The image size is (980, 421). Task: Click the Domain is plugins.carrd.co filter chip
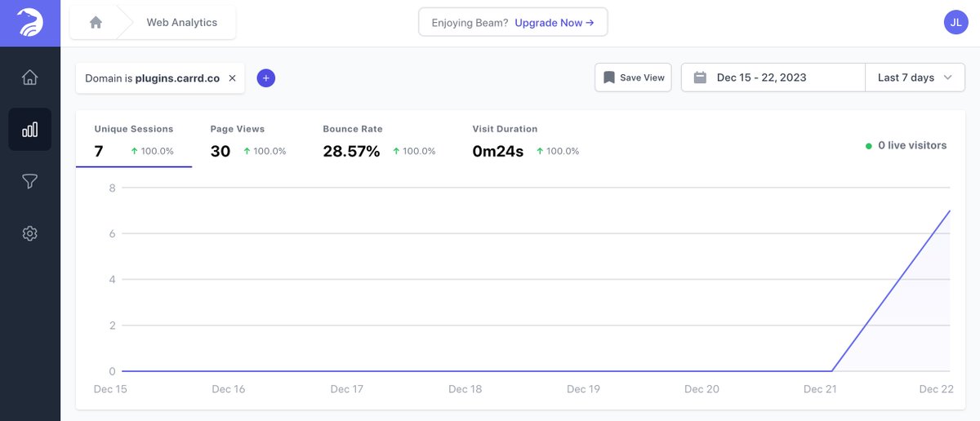point(160,78)
